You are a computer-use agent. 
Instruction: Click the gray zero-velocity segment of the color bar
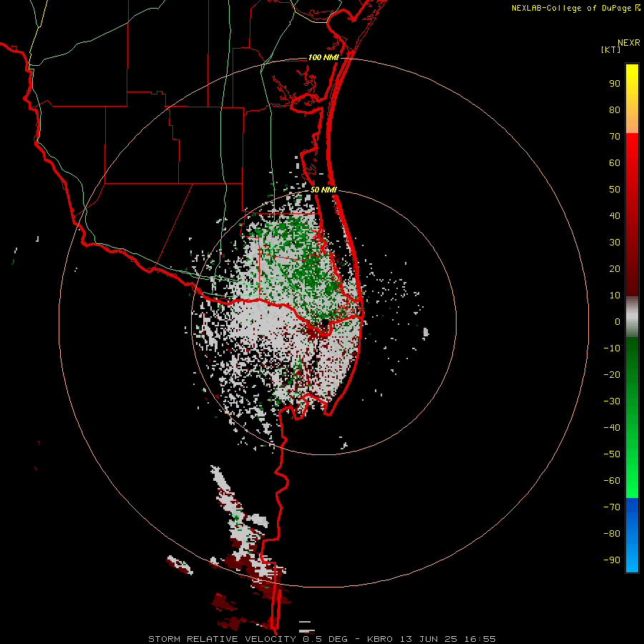click(x=632, y=317)
